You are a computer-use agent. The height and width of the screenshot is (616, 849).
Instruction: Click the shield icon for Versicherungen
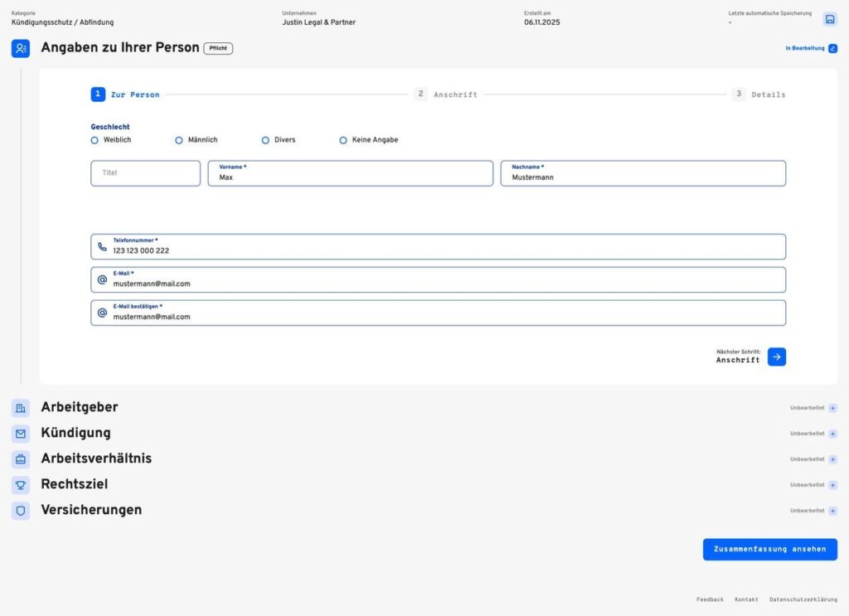[x=21, y=511]
